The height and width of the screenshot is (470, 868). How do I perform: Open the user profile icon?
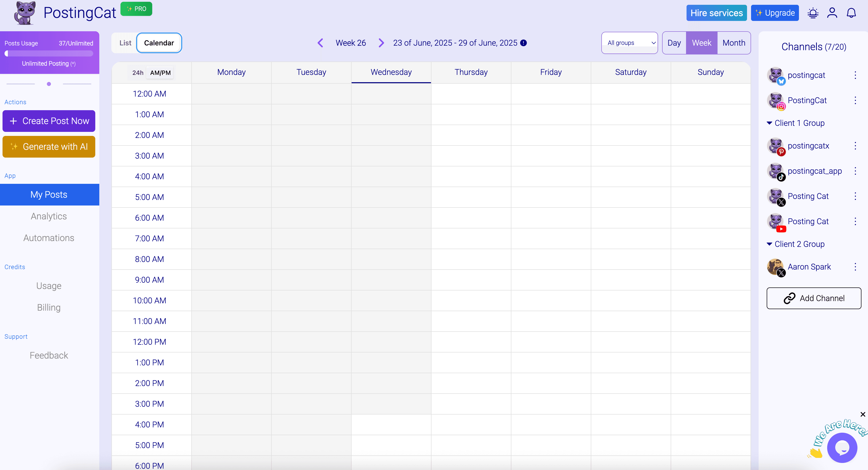coord(832,13)
